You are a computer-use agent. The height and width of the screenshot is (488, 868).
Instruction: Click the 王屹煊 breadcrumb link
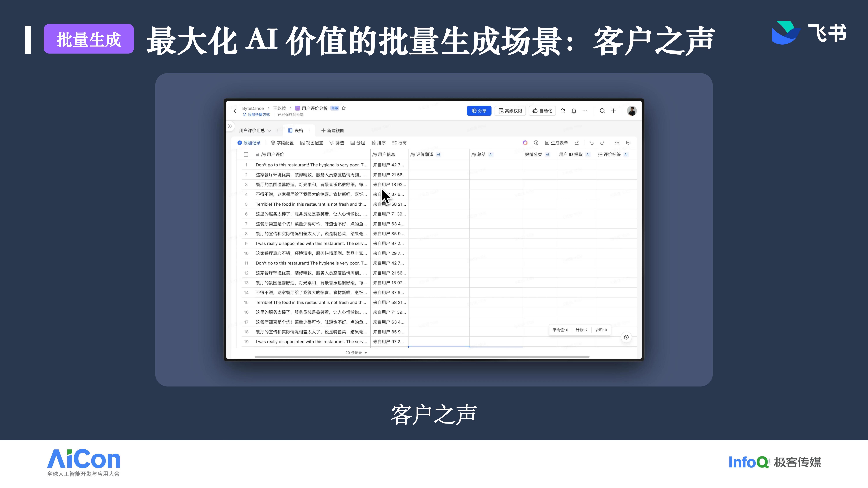pos(279,108)
